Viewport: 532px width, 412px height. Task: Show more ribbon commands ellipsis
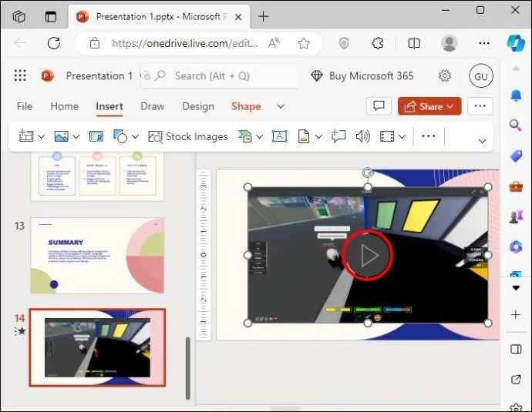coord(428,136)
